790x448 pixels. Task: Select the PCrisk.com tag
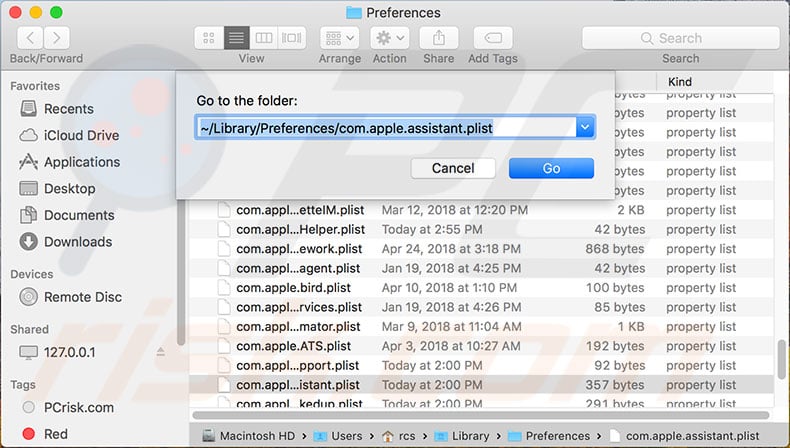coord(69,408)
